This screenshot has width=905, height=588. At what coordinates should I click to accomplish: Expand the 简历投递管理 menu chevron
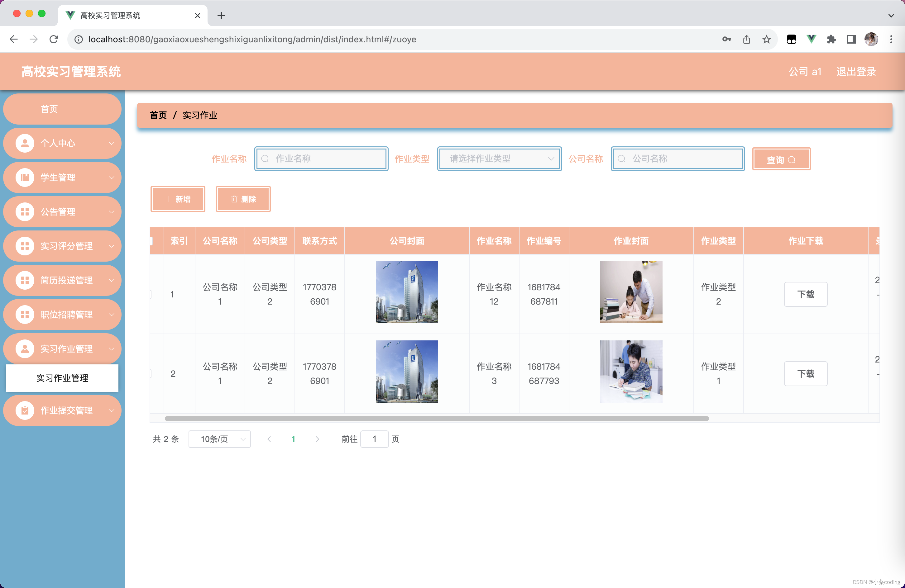112,281
